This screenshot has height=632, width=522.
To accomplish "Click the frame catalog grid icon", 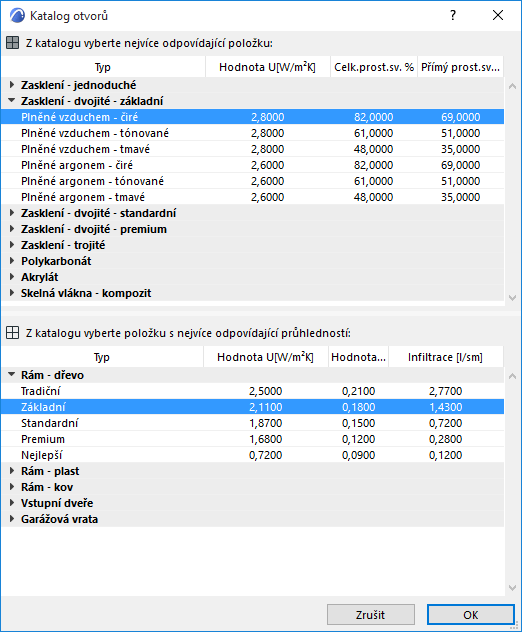I will point(12,333).
